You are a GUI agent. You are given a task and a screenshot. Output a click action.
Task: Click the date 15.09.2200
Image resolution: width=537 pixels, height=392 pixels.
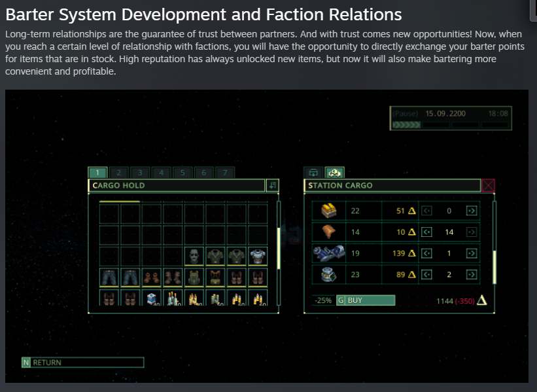pyautogui.click(x=445, y=113)
